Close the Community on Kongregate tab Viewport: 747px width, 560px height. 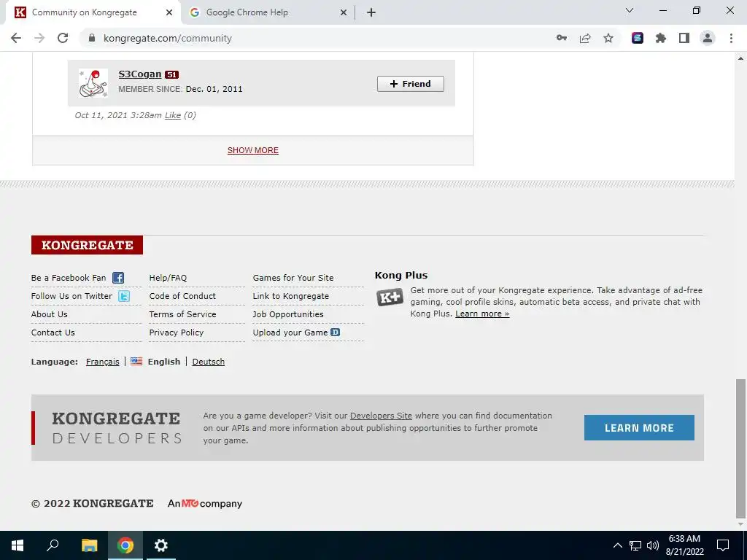pos(169,12)
